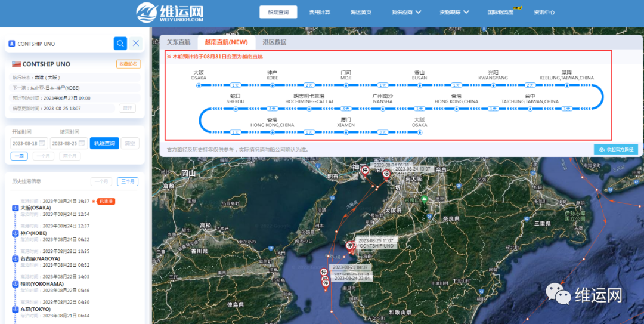Open calendar icon of end date 2023-08-25
Screen dimensions: 644x324
pos(81,143)
